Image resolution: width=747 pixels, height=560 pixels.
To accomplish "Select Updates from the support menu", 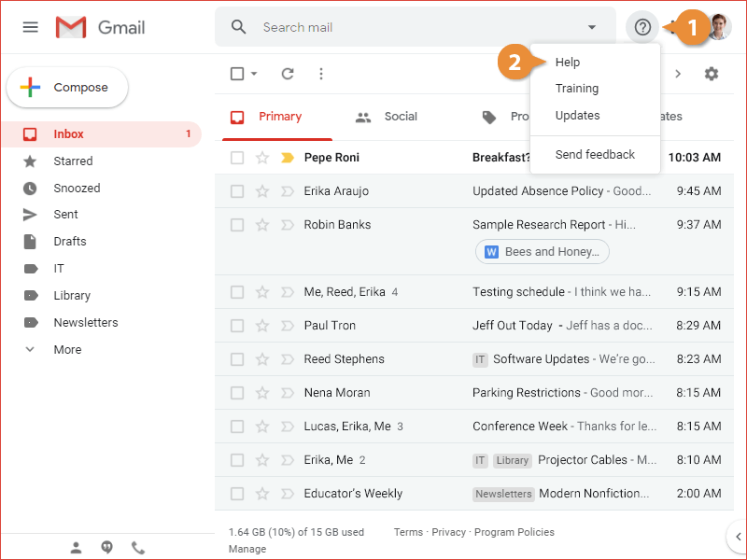I will 577,115.
